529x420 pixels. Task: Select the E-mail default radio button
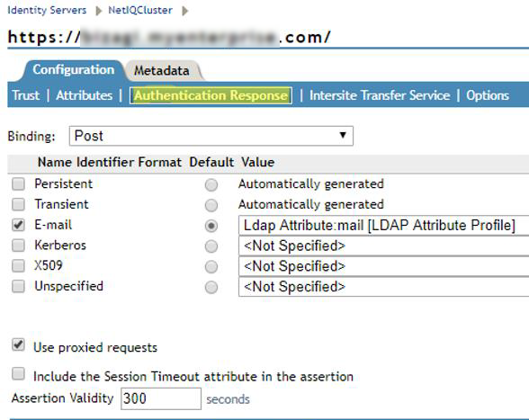[x=211, y=226]
